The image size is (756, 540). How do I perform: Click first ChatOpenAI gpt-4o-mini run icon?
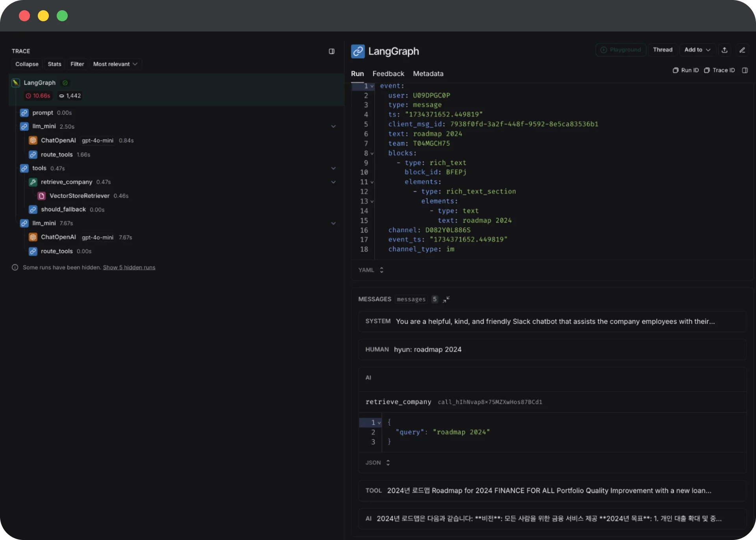coord(33,141)
